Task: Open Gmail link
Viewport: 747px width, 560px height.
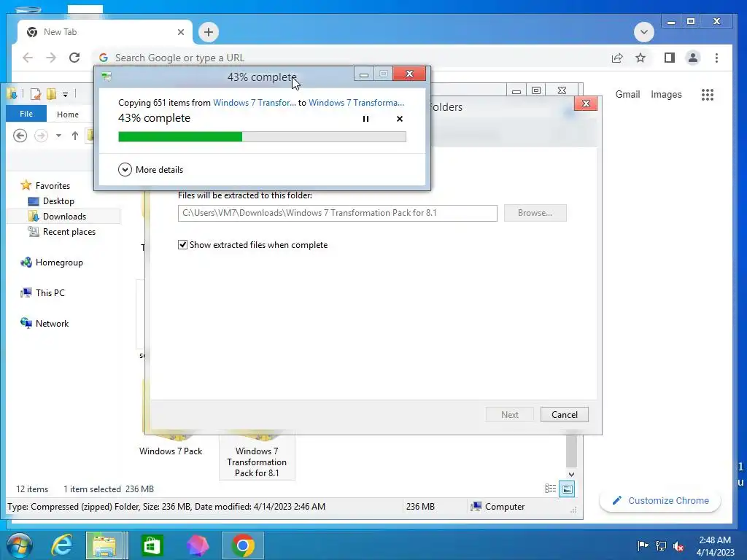Action: 627,94
